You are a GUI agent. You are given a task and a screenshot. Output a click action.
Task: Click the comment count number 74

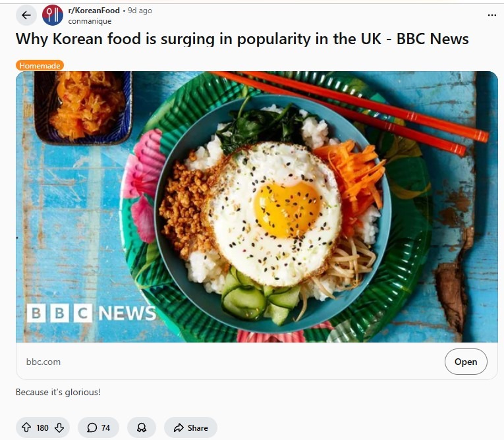[105, 427]
